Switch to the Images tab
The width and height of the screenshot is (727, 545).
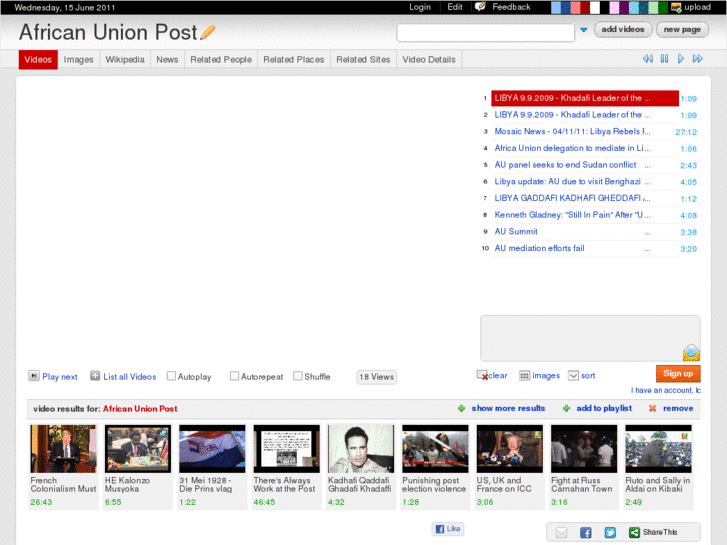pos(78,59)
